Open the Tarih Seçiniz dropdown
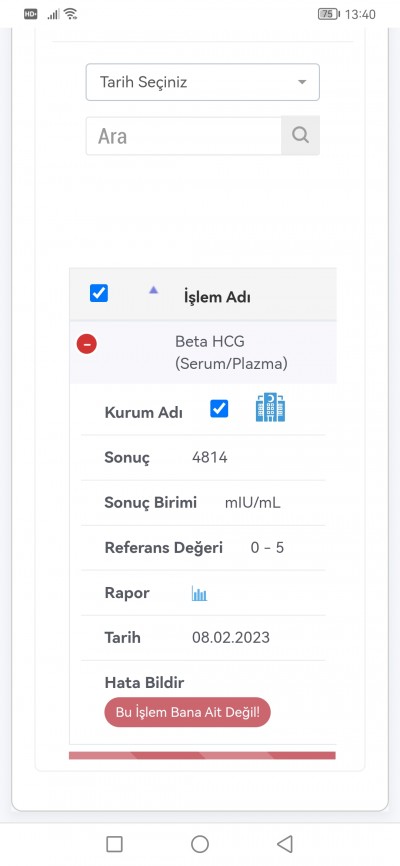 [x=202, y=82]
